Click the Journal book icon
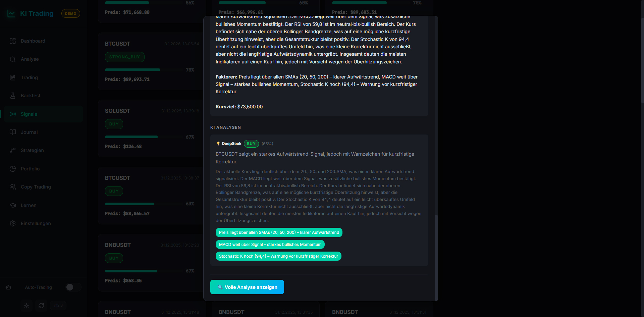 [x=13, y=132]
